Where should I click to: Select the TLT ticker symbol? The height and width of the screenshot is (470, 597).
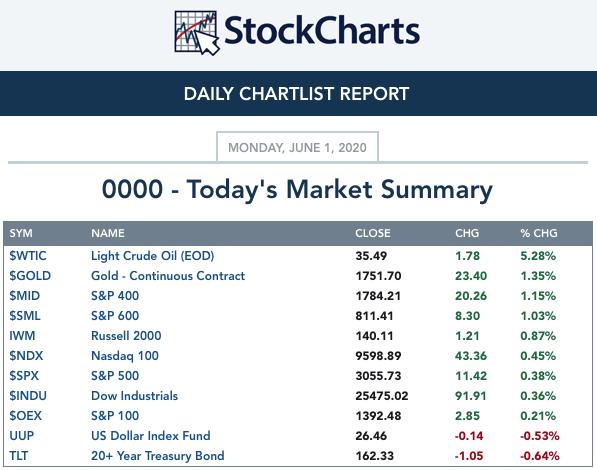pyautogui.click(x=19, y=456)
